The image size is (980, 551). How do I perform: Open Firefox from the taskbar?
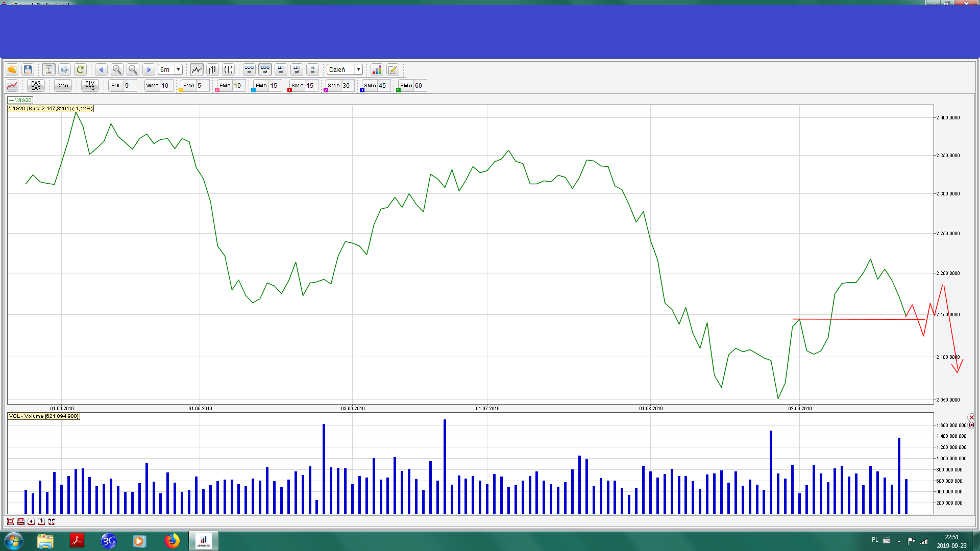(x=172, y=541)
